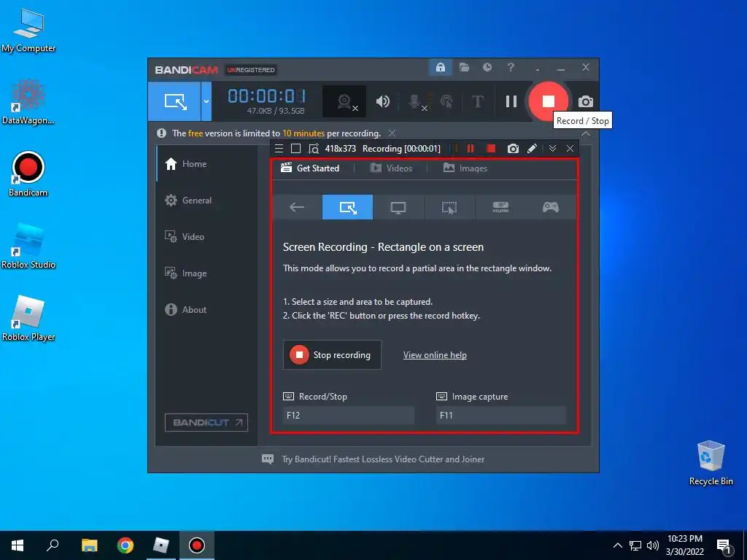Image resolution: width=747 pixels, height=560 pixels.
Task: Open output folder icon in title bar
Action: (x=464, y=68)
